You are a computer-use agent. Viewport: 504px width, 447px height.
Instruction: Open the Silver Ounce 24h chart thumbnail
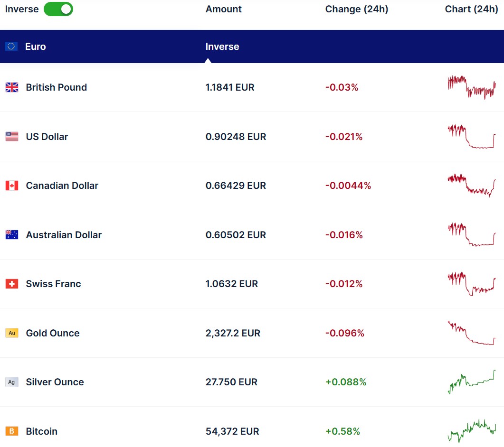[x=471, y=382]
